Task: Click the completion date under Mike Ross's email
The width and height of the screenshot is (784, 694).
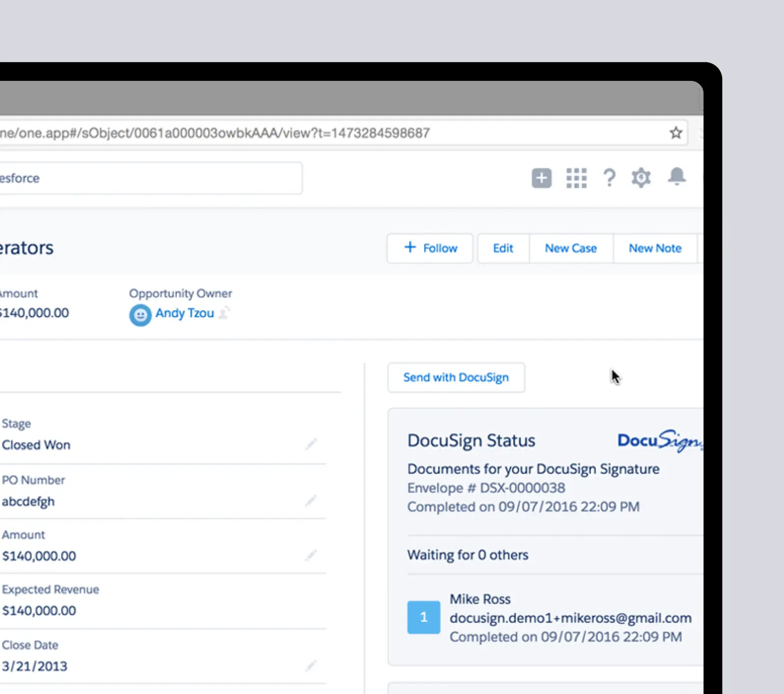Action: (566, 637)
